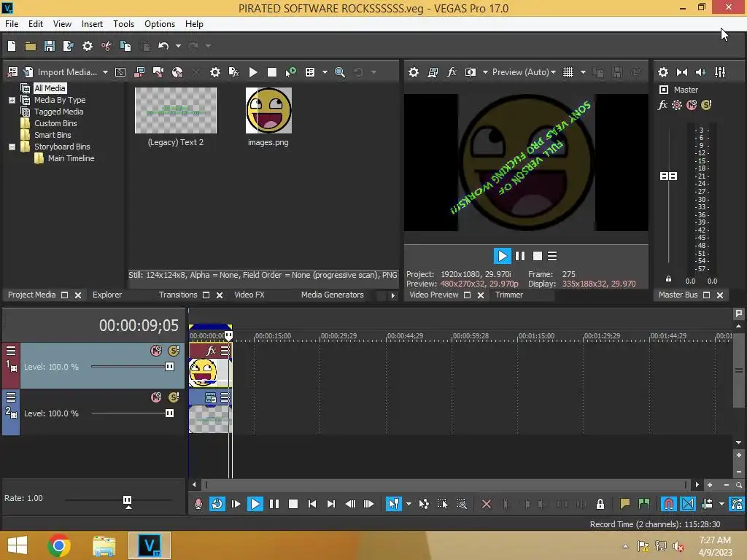
Task: Select Normal Edit Tool in transport toolbar
Action: pyautogui.click(x=393, y=504)
